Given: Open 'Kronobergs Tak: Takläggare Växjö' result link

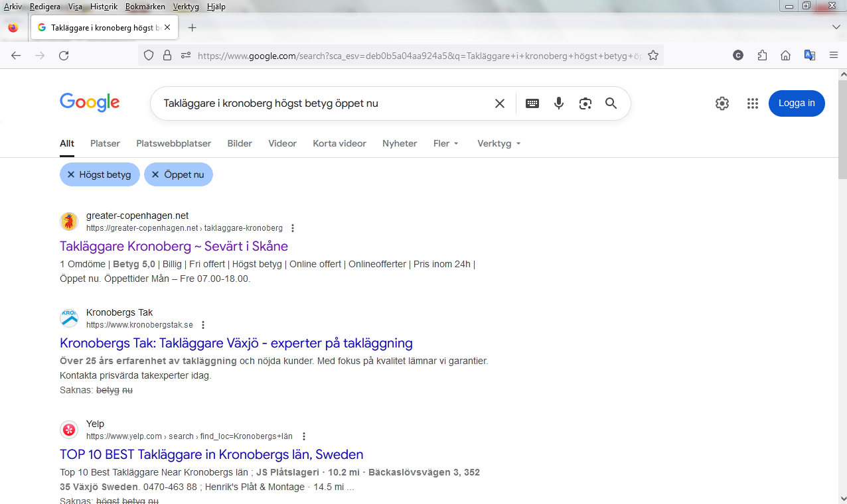Looking at the screenshot, I should [236, 343].
